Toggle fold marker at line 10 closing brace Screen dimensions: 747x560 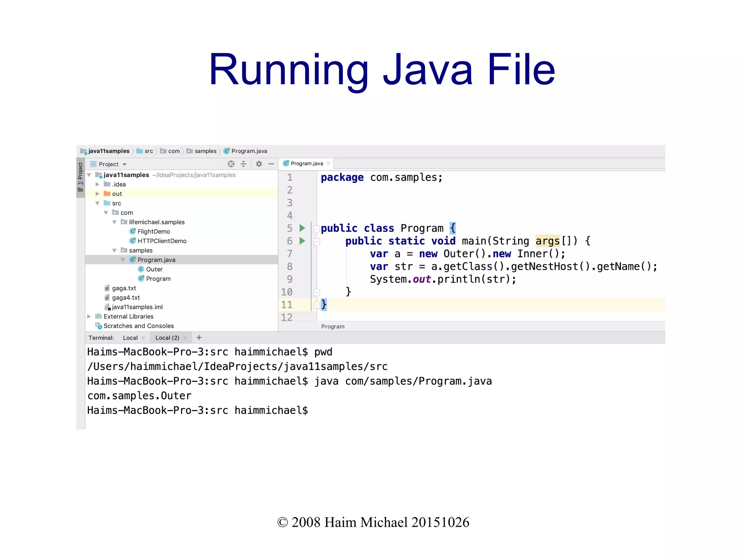(x=317, y=292)
